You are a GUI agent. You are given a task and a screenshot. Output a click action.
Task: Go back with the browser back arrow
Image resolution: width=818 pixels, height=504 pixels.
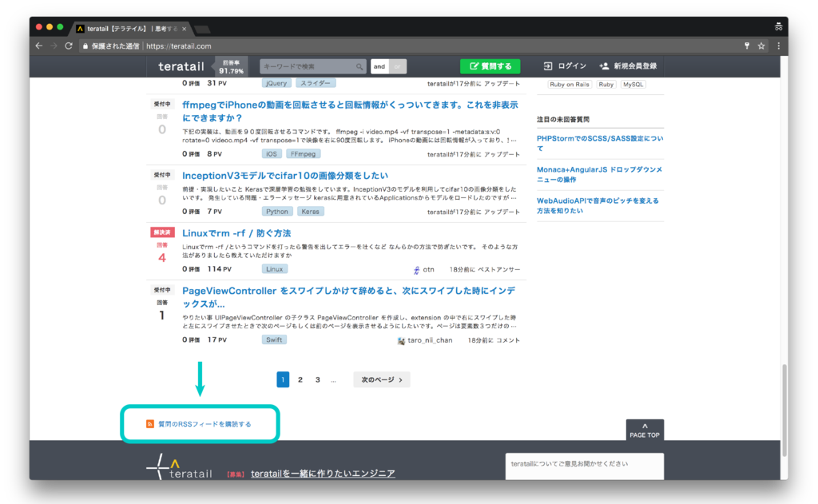coord(39,46)
